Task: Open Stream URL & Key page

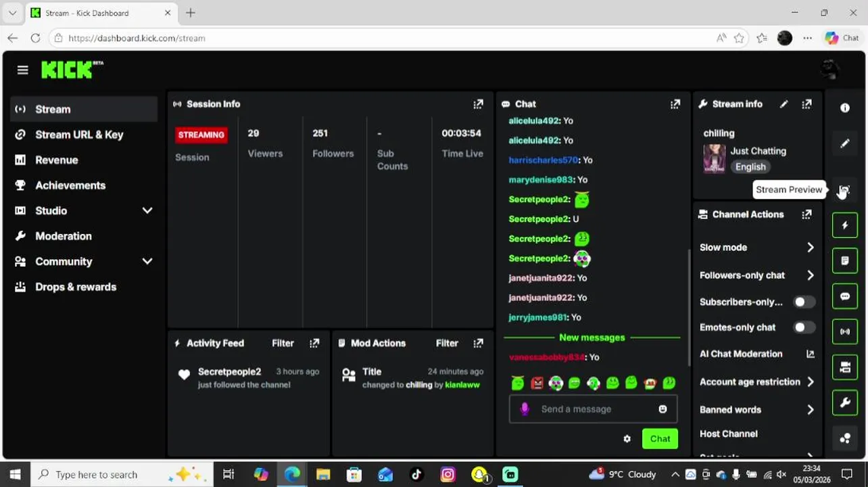Action: 84,135
